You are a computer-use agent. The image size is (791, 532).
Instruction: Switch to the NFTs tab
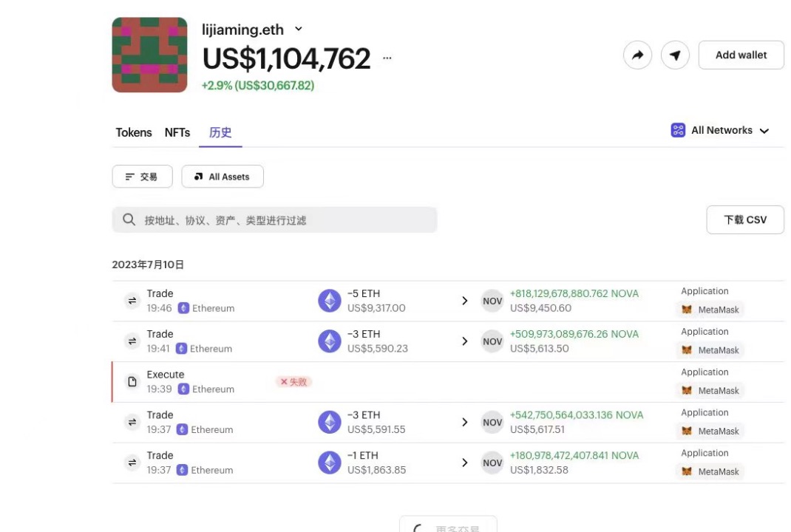pos(177,132)
